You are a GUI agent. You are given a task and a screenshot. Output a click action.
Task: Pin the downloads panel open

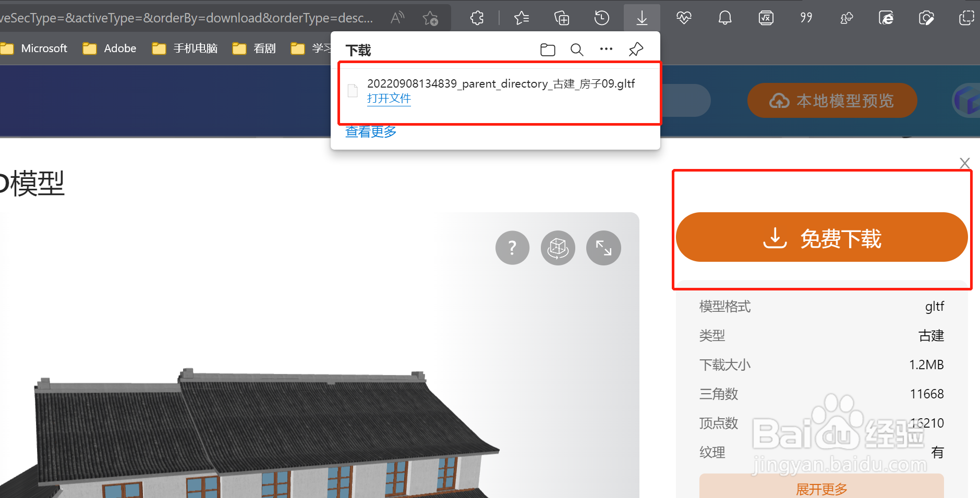[x=635, y=50]
